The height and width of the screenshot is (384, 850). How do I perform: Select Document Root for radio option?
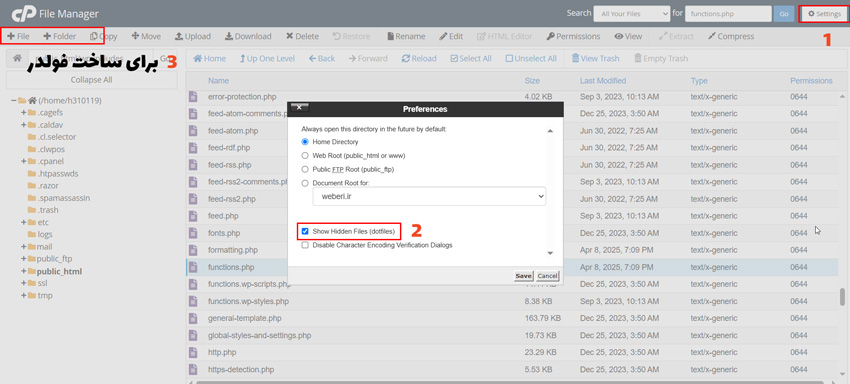(x=305, y=183)
